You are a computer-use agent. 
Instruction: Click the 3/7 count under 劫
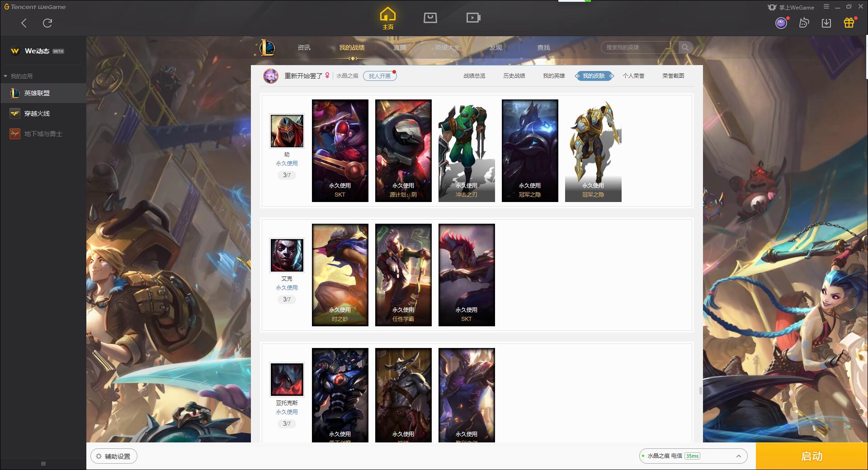287,175
